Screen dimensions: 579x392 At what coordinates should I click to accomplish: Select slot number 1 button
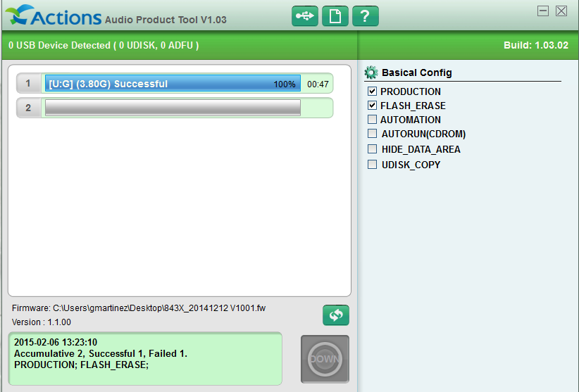28,83
